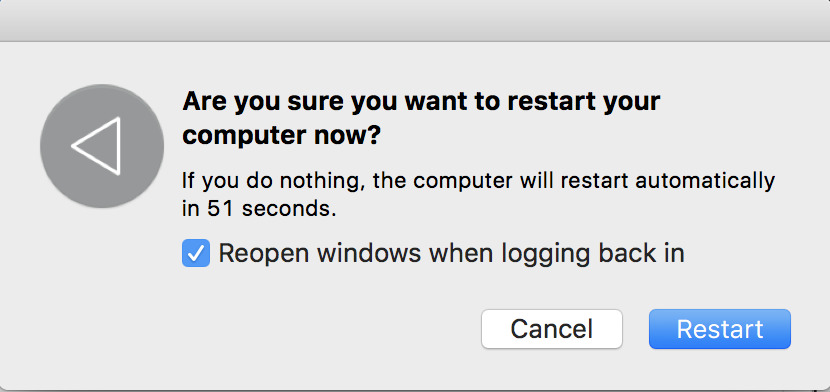The width and height of the screenshot is (830, 392).
Task: Uncheck the Reopen windows checkbox
Action: pyautogui.click(x=196, y=253)
